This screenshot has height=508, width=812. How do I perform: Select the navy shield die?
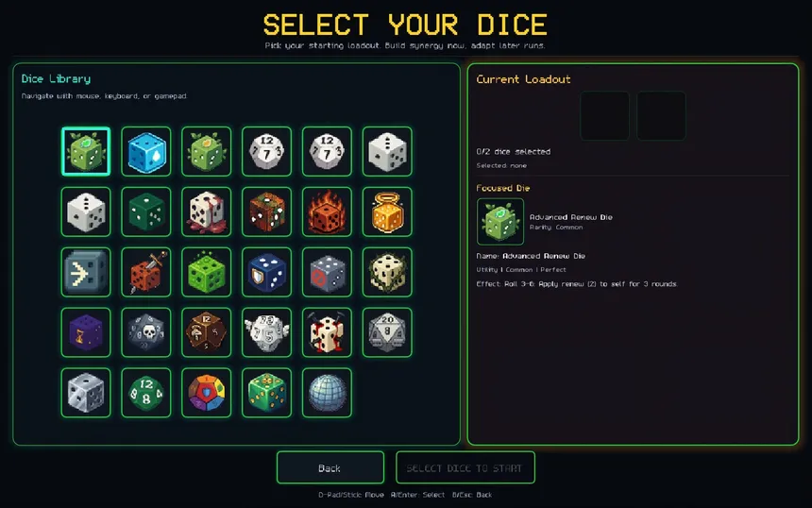[x=266, y=272]
